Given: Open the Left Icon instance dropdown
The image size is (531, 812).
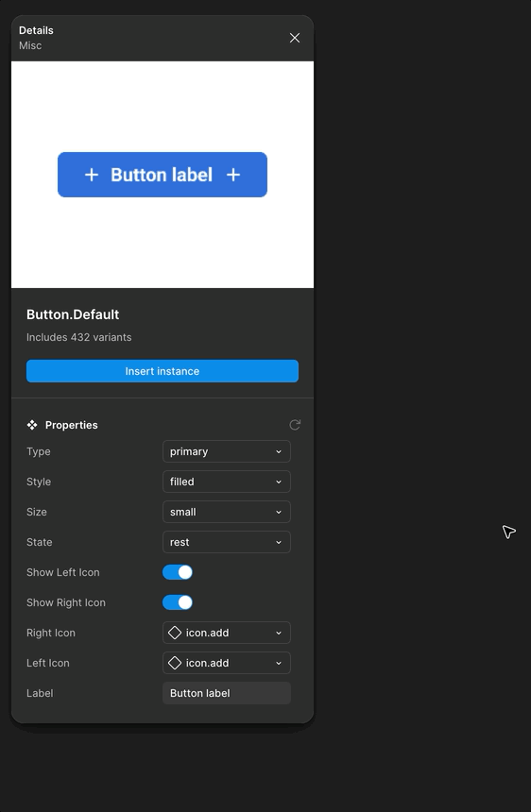Looking at the screenshot, I should pos(227,663).
